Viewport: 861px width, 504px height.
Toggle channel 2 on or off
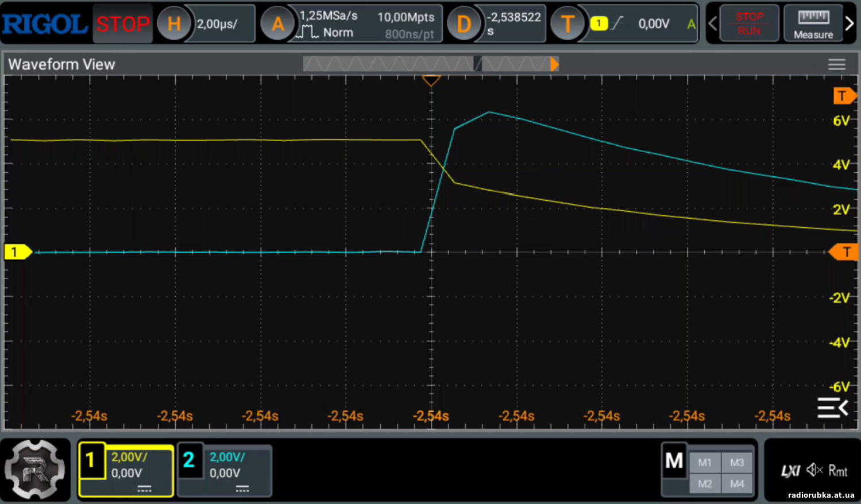(x=190, y=460)
